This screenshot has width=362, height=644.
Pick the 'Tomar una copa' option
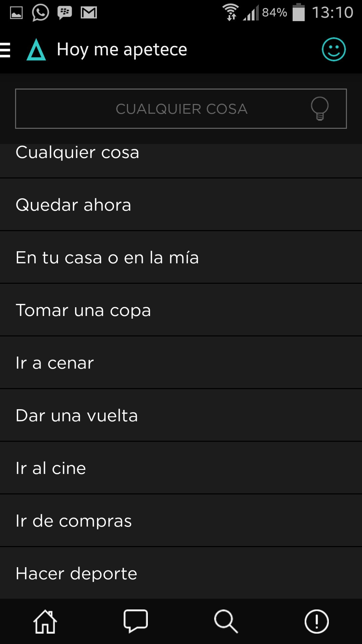pyautogui.click(x=181, y=310)
